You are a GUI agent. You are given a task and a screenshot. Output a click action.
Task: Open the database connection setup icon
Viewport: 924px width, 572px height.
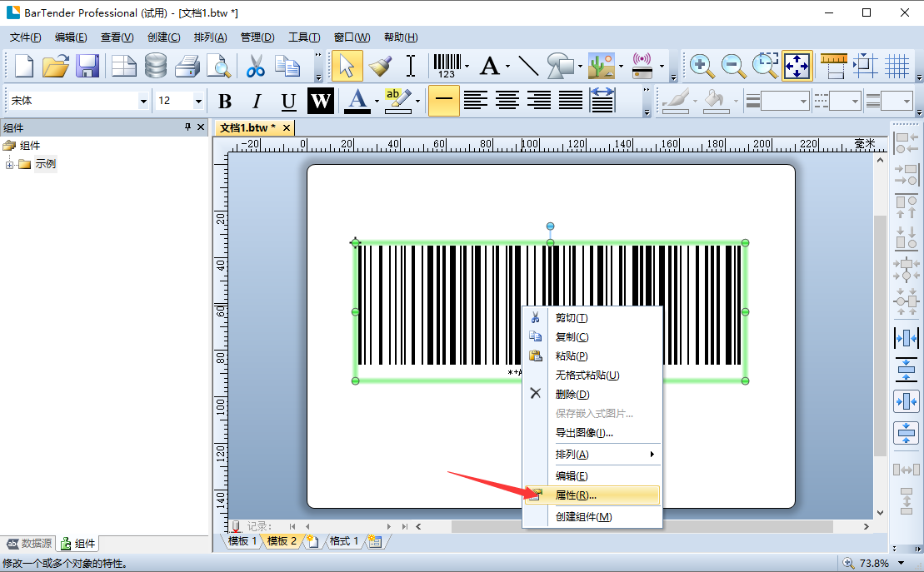click(157, 65)
